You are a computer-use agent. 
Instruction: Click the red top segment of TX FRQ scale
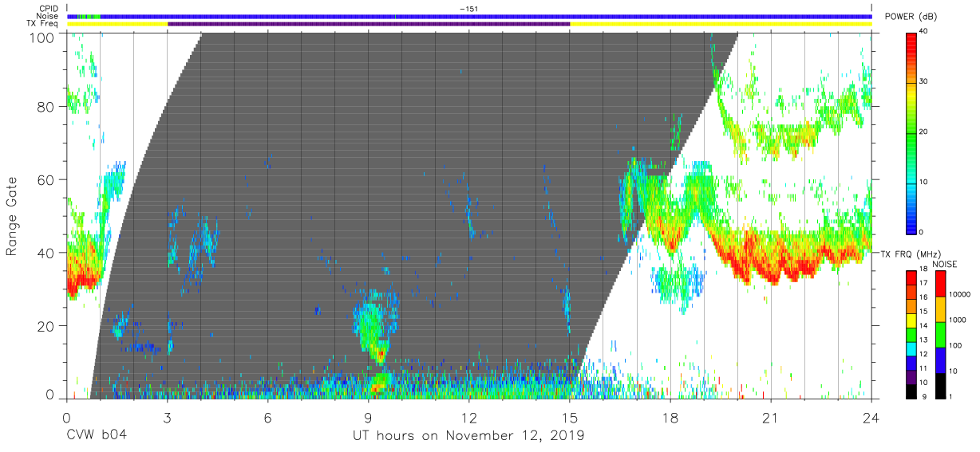[x=911, y=278]
